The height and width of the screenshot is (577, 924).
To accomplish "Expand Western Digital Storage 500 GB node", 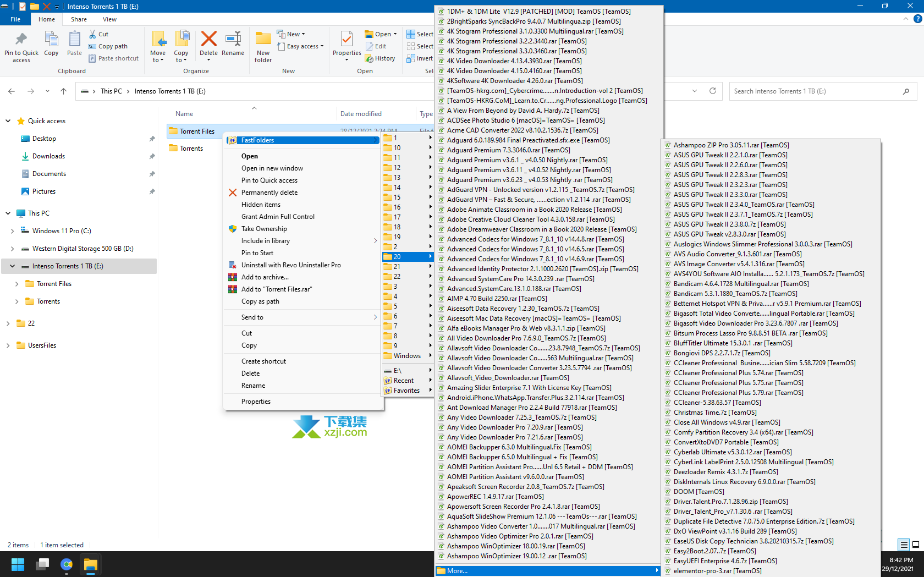I will (12, 249).
